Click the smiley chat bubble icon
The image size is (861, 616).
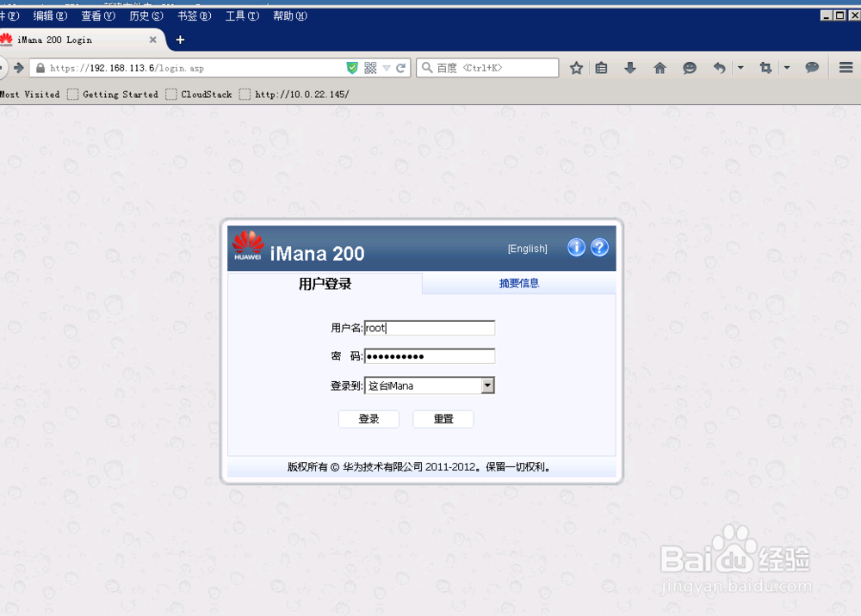[x=690, y=68]
